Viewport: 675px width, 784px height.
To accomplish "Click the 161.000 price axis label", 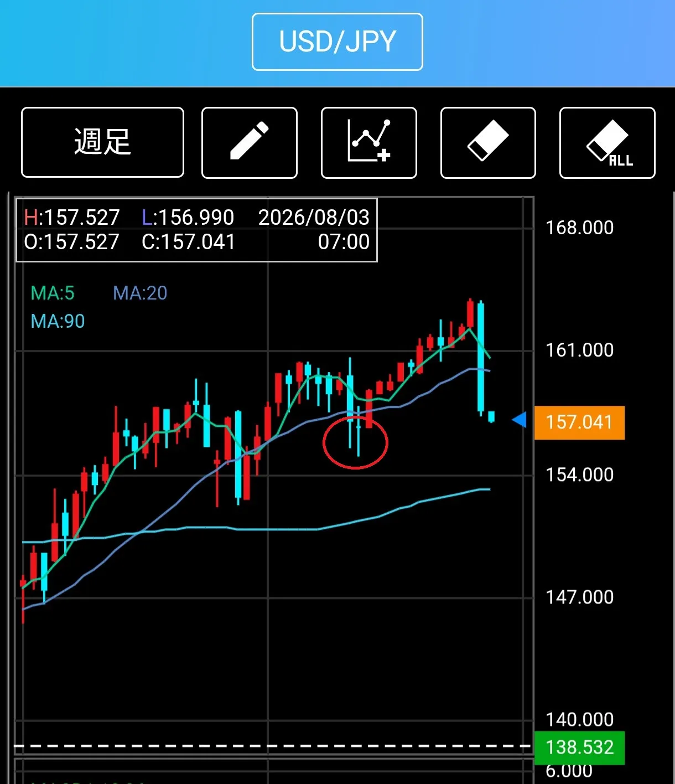I will (x=579, y=350).
